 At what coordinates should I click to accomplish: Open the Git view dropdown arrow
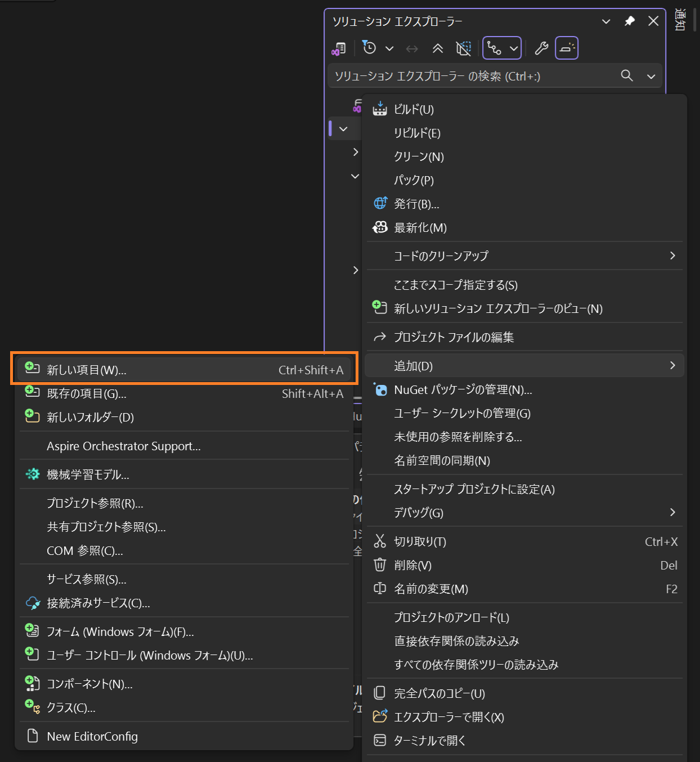514,49
